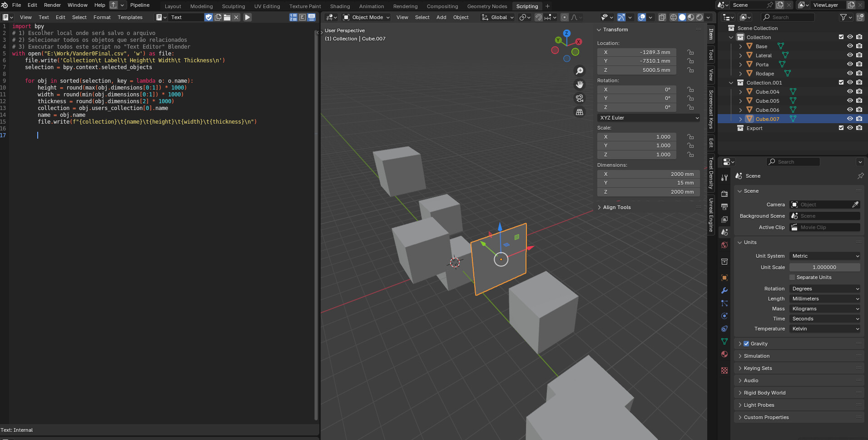Screen dimensions: 868x440
Task: Click the pan view hand icon
Action: [x=580, y=85]
